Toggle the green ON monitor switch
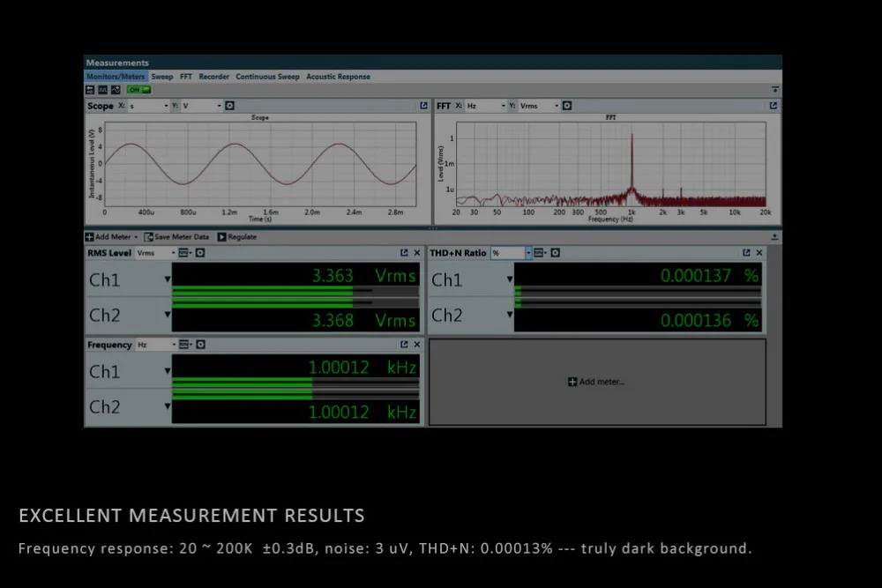The width and height of the screenshot is (882, 588). pyautogui.click(x=138, y=90)
